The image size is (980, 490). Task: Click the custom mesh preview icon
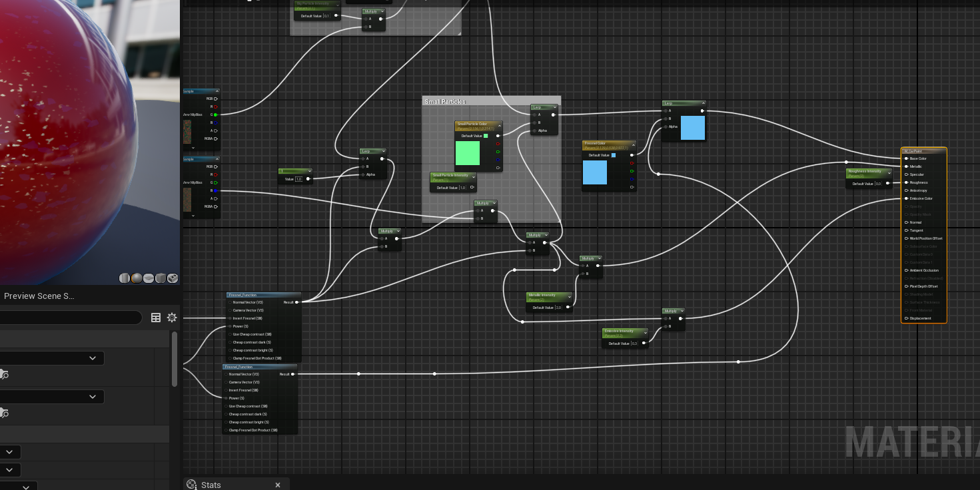(173, 278)
